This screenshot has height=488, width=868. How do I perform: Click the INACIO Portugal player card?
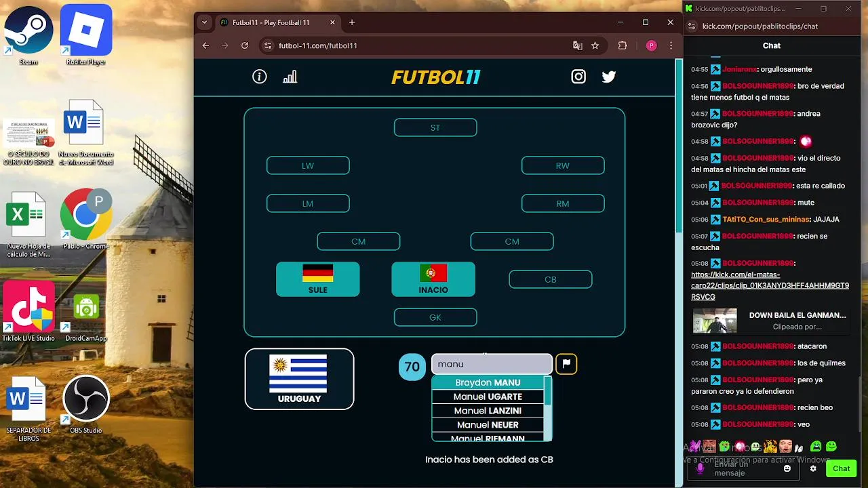pyautogui.click(x=433, y=279)
